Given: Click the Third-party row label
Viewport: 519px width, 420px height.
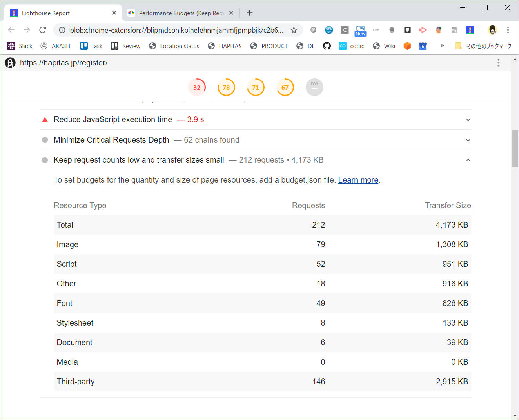Looking at the screenshot, I should [76, 382].
